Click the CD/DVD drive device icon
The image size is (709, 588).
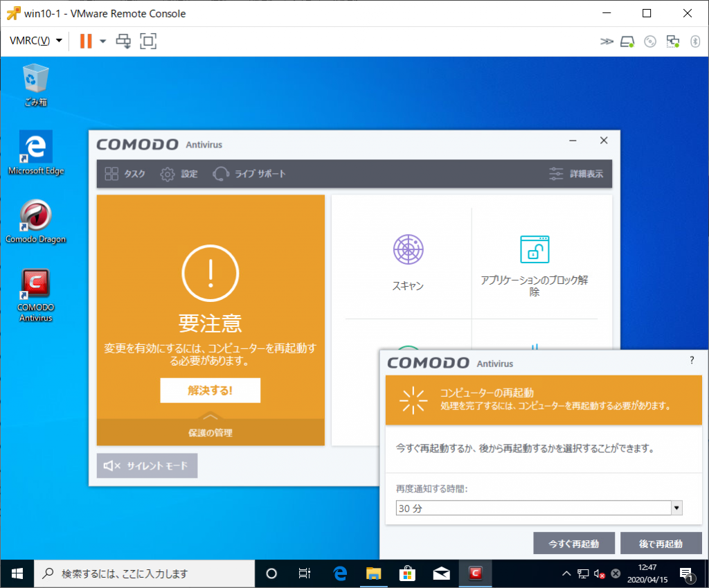point(650,42)
